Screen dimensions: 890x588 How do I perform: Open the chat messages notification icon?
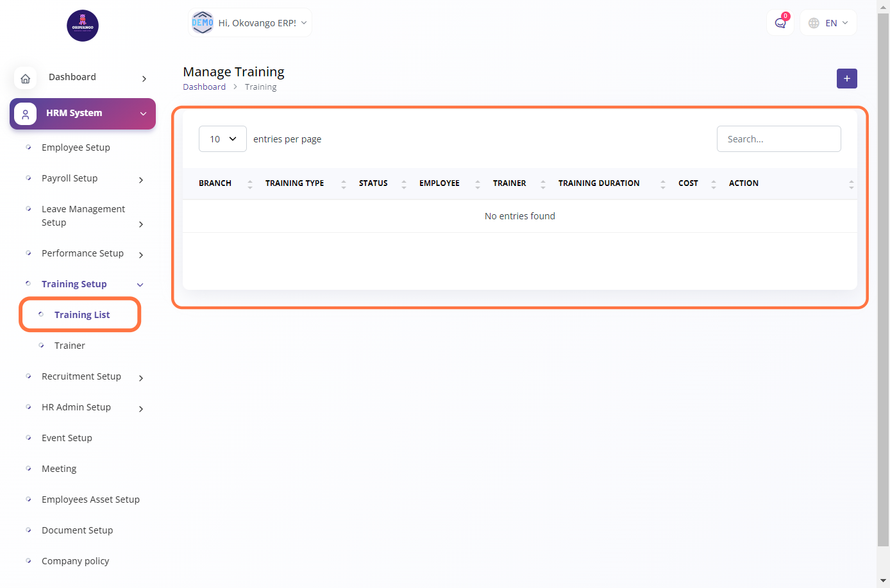(x=780, y=23)
